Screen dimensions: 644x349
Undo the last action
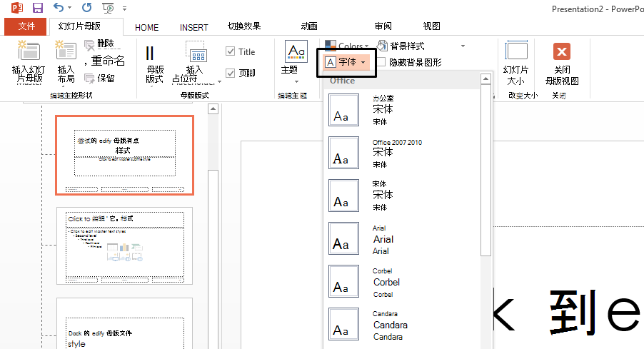click(59, 7)
